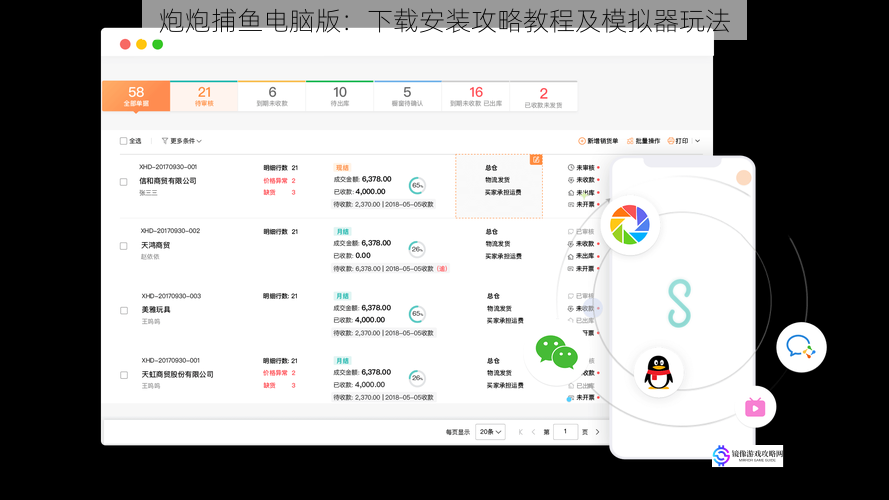The width and height of the screenshot is (889, 500).
Task: Click the 天虹商贸股份有限公司 customer name
Action: 177,374
